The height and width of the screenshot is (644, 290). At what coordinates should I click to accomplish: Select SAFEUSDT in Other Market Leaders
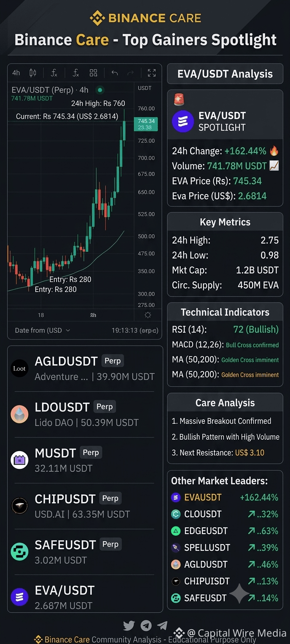pos(205,598)
